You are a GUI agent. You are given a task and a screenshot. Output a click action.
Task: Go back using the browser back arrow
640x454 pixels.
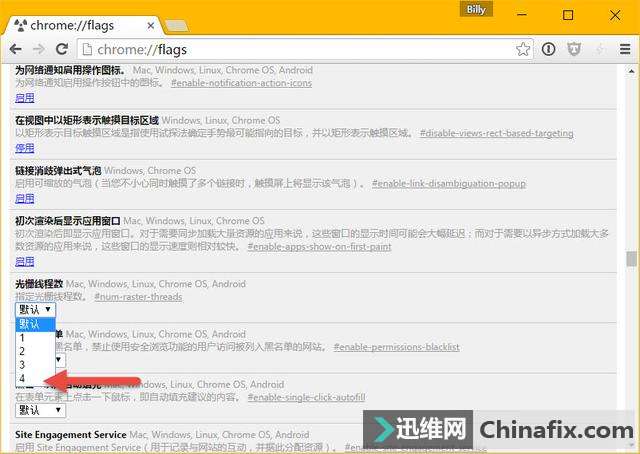pos(16,49)
